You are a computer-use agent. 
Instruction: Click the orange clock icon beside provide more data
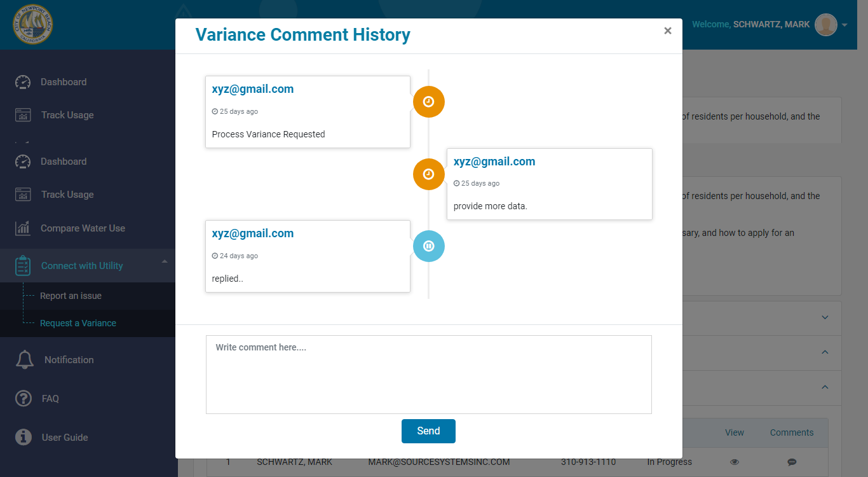(428, 174)
